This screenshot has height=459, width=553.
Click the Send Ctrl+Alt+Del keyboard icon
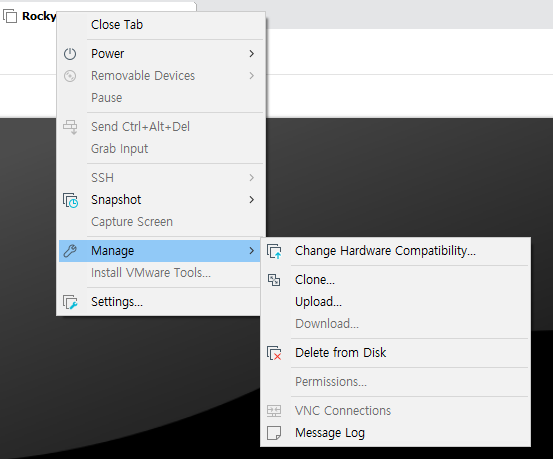(70, 127)
